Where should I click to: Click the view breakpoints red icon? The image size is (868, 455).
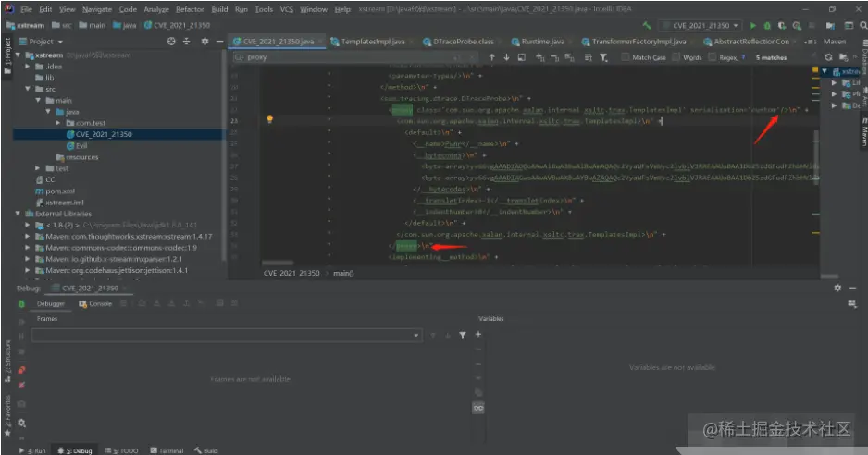(x=21, y=370)
